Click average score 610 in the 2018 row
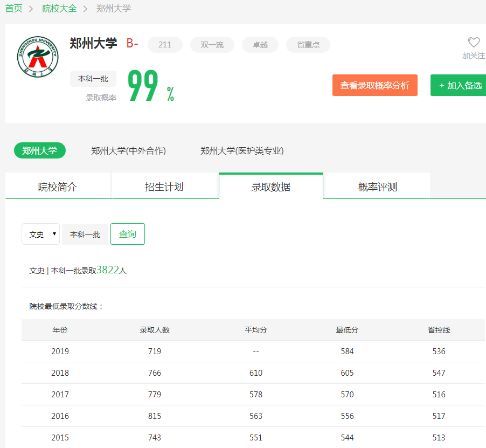The width and height of the screenshot is (486, 448). click(x=256, y=373)
